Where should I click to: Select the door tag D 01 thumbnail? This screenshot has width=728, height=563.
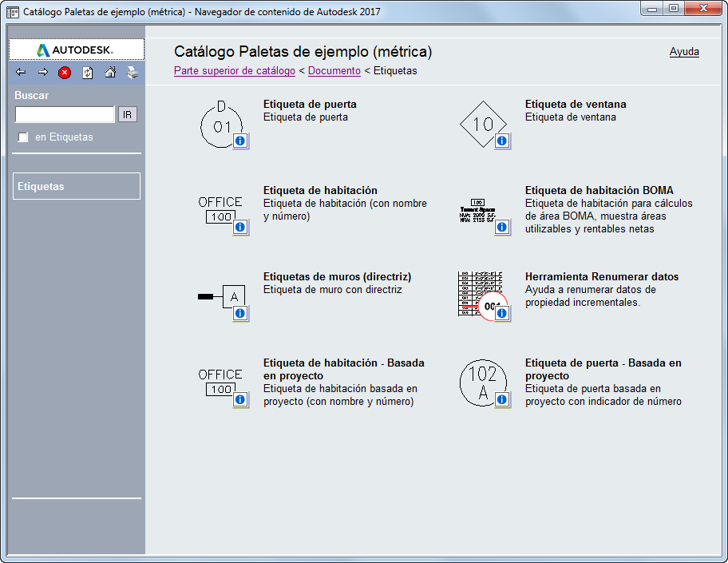[x=221, y=124]
